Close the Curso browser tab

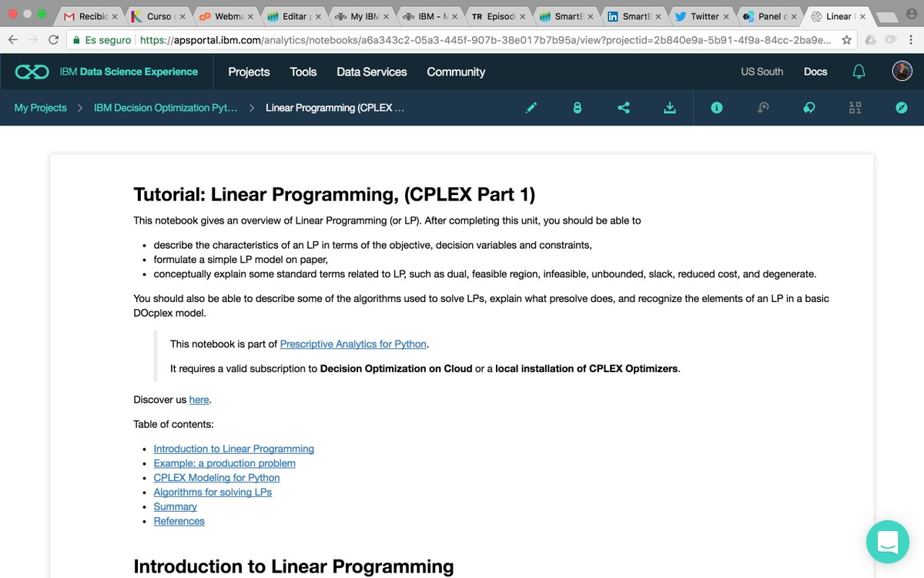coord(182,16)
